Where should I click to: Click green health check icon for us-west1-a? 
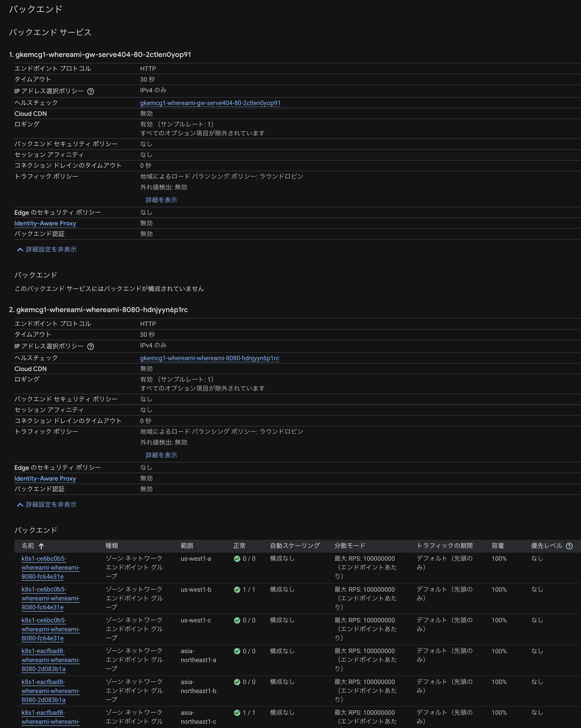(237, 558)
